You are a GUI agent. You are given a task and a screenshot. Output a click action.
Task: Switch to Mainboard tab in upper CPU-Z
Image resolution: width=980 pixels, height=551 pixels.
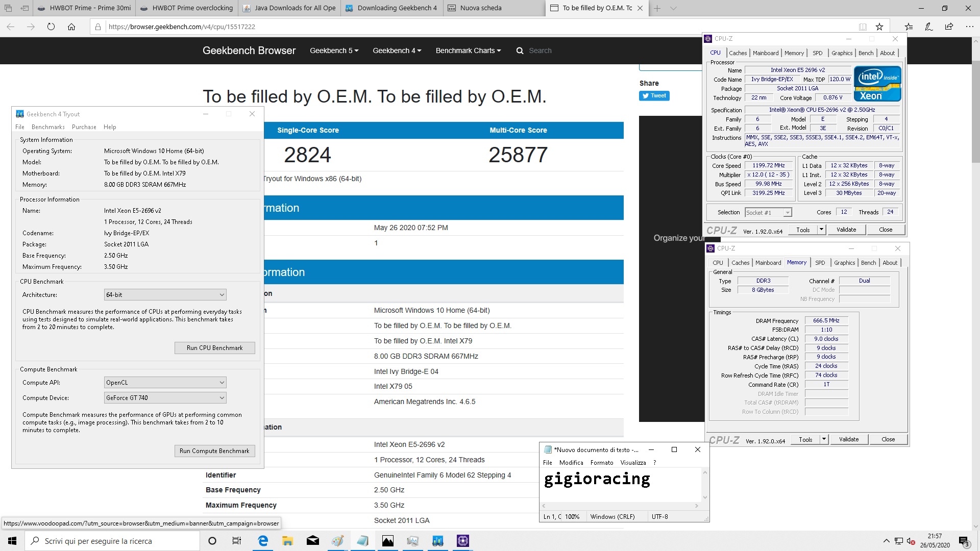(766, 53)
